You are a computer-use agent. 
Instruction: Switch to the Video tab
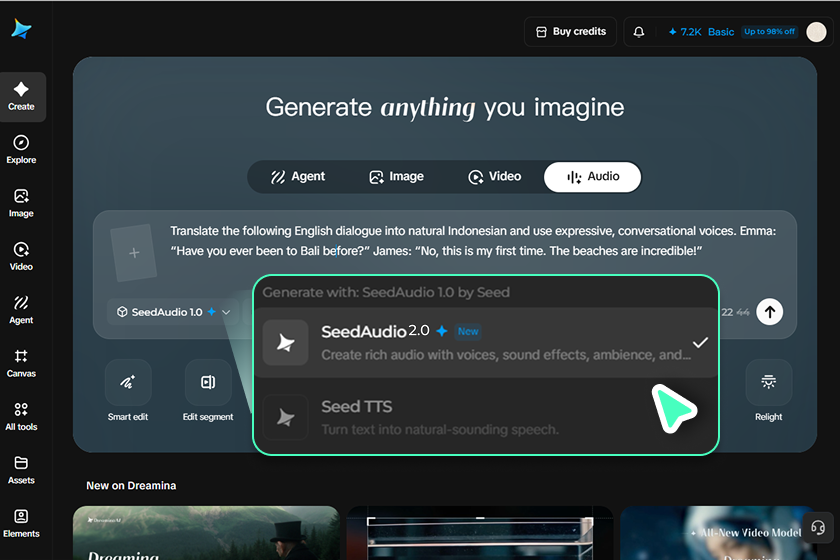pyautogui.click(x=494, y=177)
